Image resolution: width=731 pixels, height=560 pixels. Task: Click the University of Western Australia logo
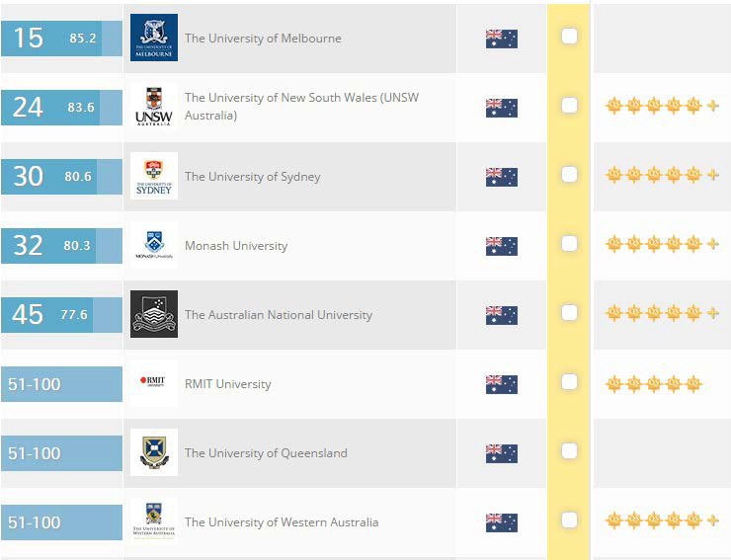pos(154,521)
